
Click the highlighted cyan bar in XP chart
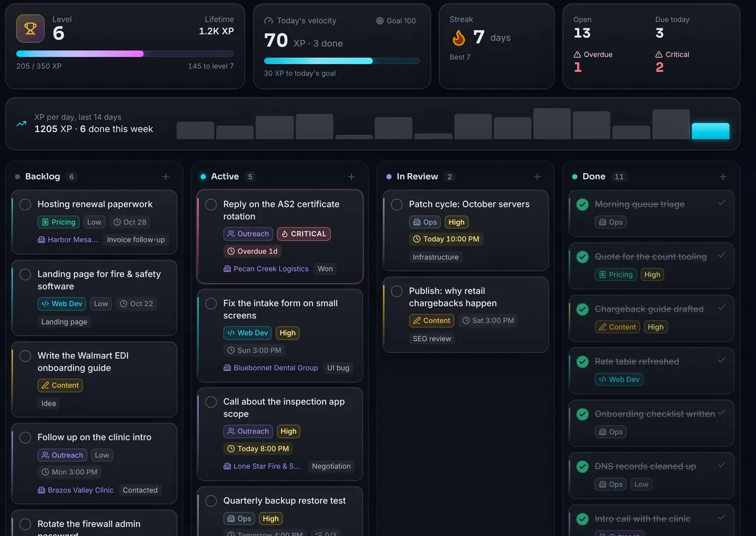point(711,131)
